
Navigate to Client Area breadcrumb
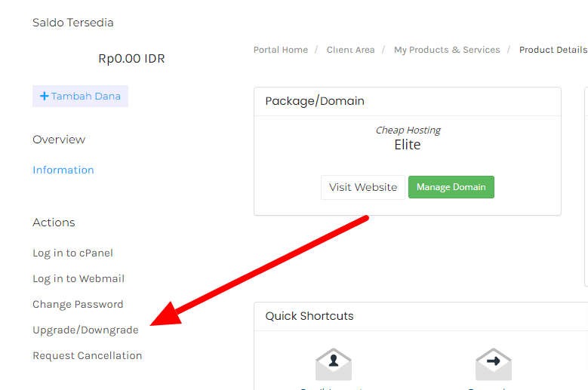(350, 50)
